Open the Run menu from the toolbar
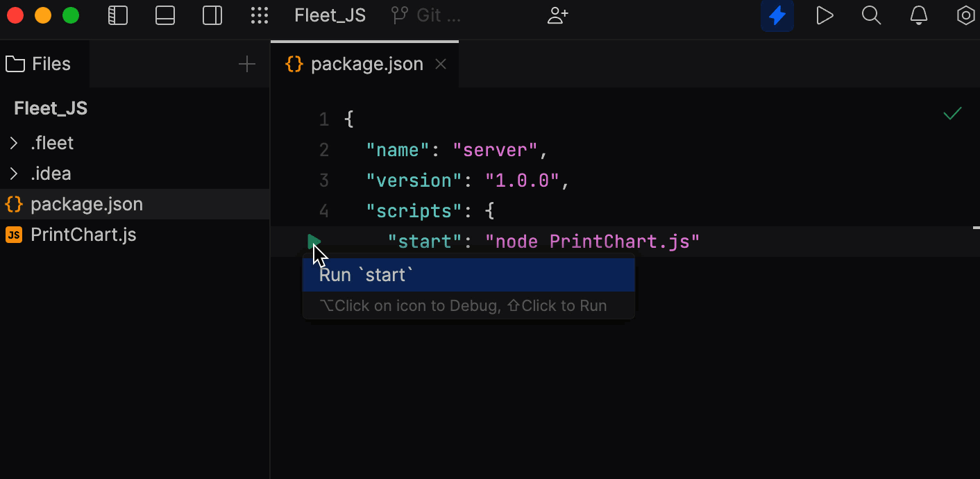 825,15
